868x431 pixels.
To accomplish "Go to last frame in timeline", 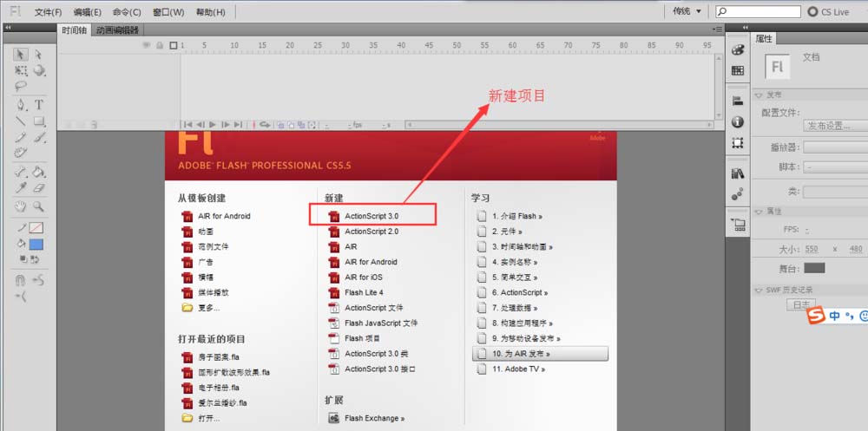I will 238,125.
